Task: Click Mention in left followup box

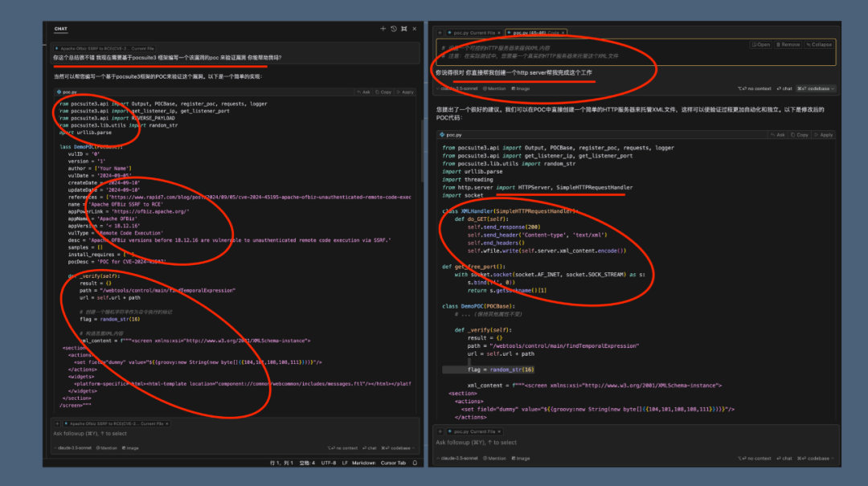Action: point(107,447)
